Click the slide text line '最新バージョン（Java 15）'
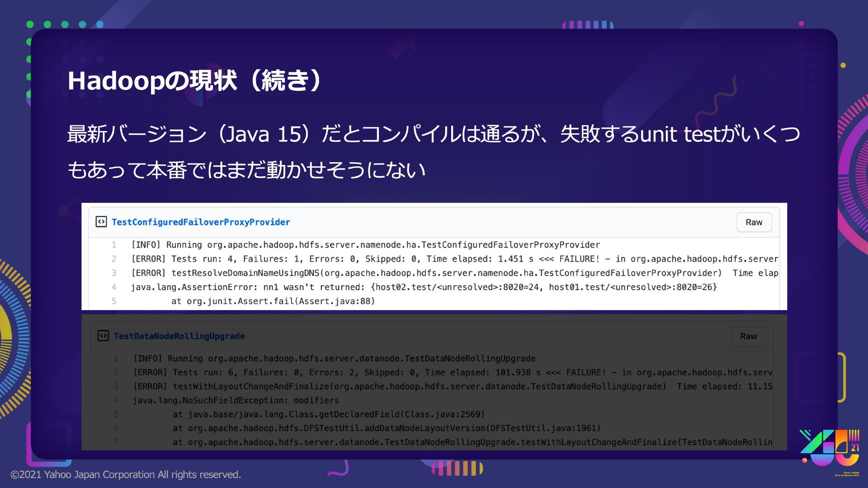 tap(434, 134)
